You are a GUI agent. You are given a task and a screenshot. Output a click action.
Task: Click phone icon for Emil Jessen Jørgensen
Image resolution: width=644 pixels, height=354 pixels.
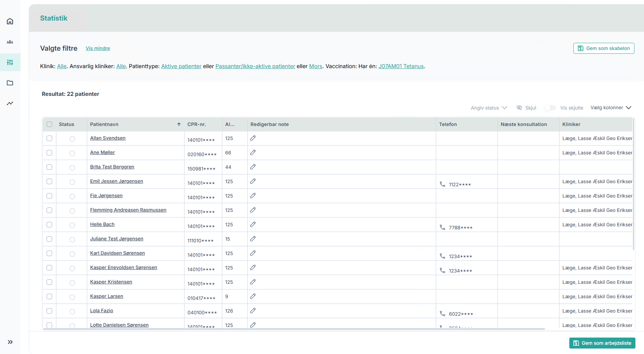point(442,184)
